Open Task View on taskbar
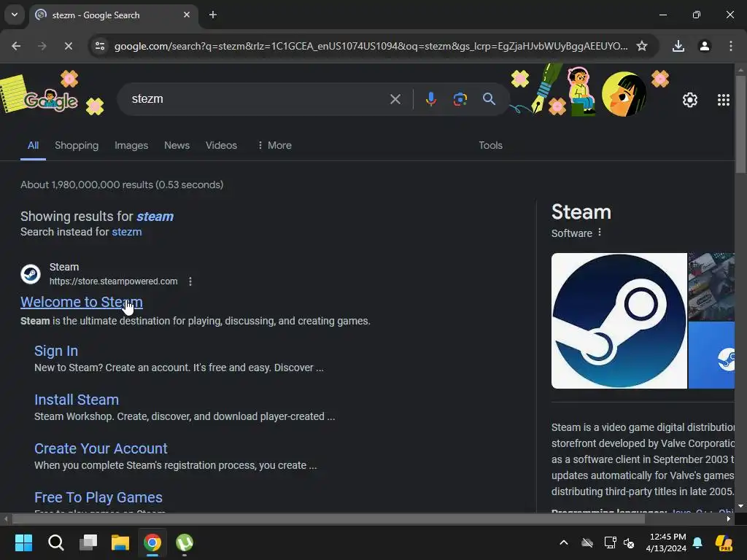The width and height of the screenshot is (747, 560). click(x=88, y=542)
